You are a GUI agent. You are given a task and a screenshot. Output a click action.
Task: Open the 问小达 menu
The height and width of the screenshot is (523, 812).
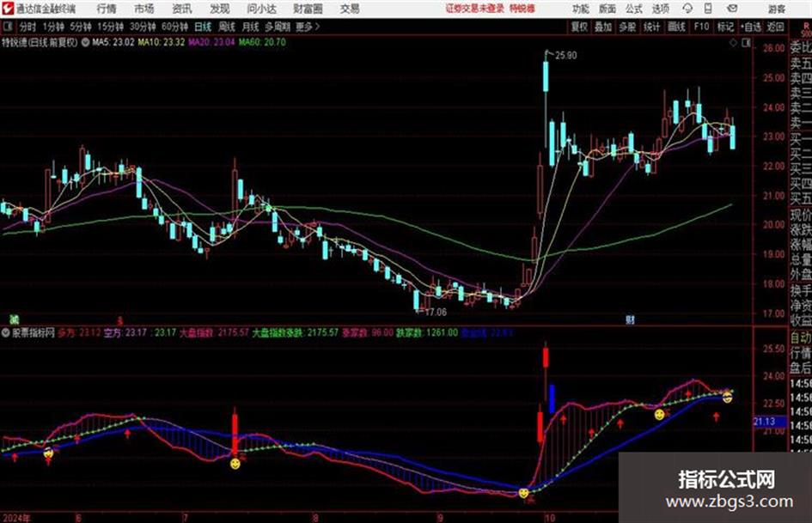pos(261,9)
